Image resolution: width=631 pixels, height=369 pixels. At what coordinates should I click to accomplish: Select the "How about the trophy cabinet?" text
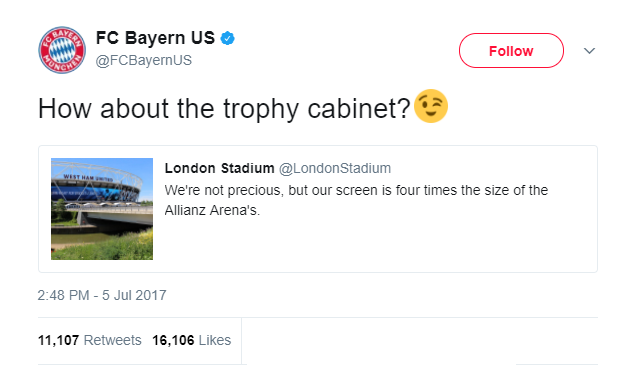click(x=224, y=109)
